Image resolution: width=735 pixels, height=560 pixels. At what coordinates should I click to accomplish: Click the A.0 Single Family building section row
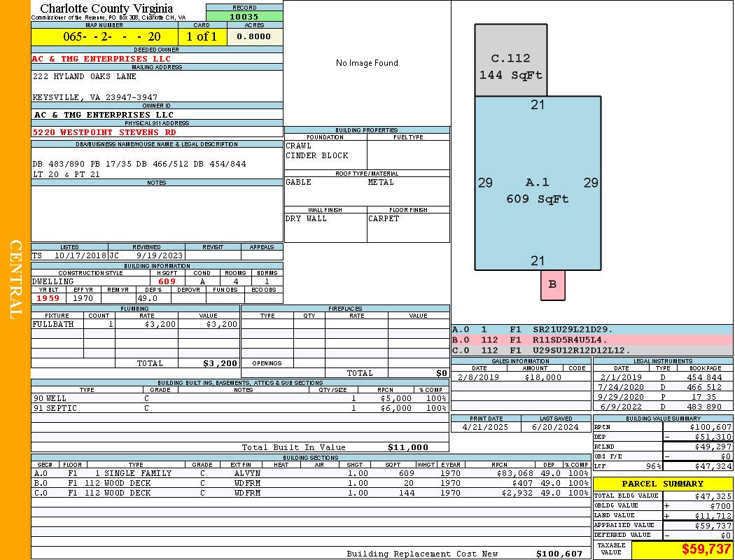310,473
